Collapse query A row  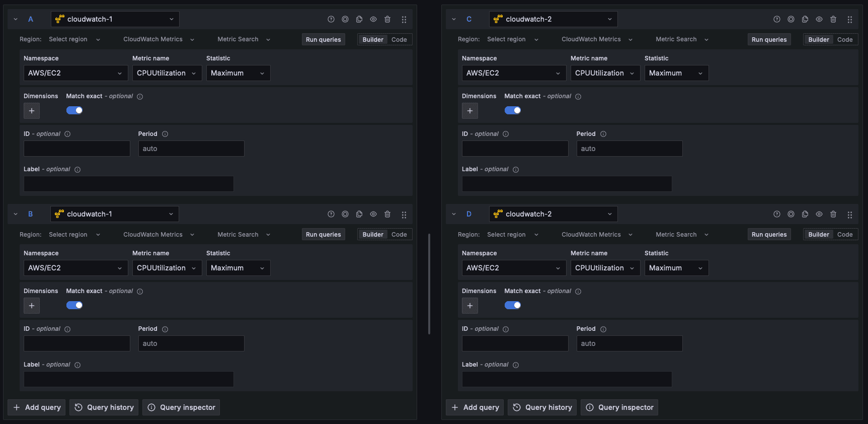16,19
